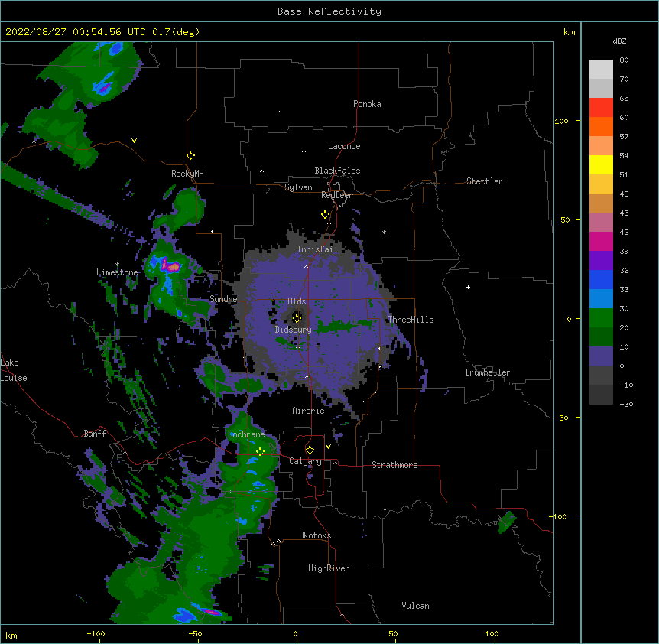
Task: Click the km unit label at top right
Action: [570, 32]
